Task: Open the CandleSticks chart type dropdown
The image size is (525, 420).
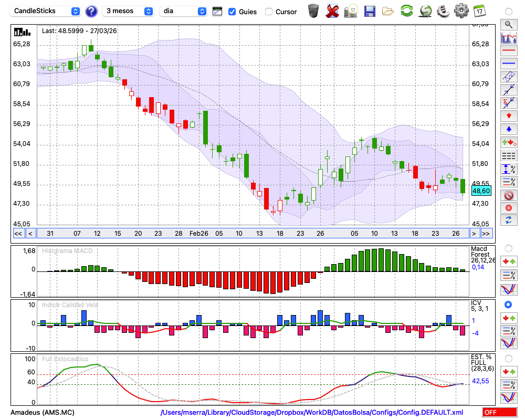Action: (x=45, y=11)
